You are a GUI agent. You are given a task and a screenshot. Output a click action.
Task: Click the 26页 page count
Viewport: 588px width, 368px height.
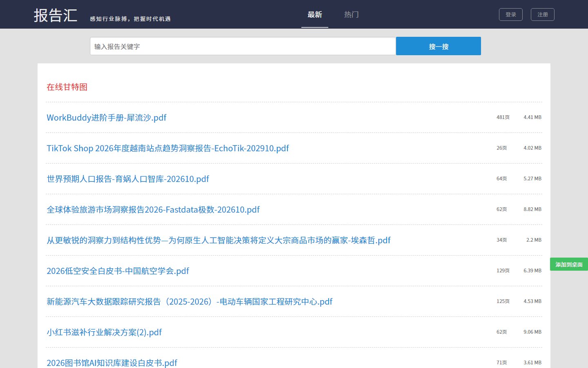pyautogui.click(x=502, y=148)
